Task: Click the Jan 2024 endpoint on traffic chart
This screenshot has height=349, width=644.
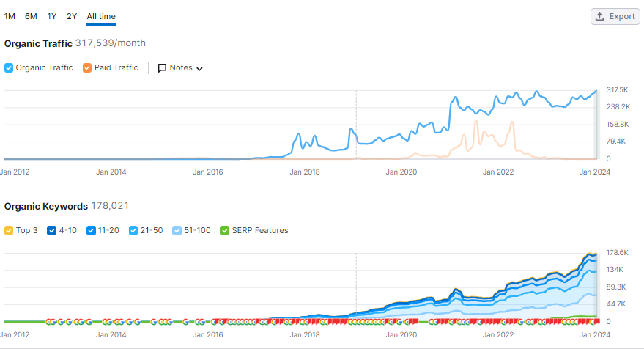Action: pos(596,91)
